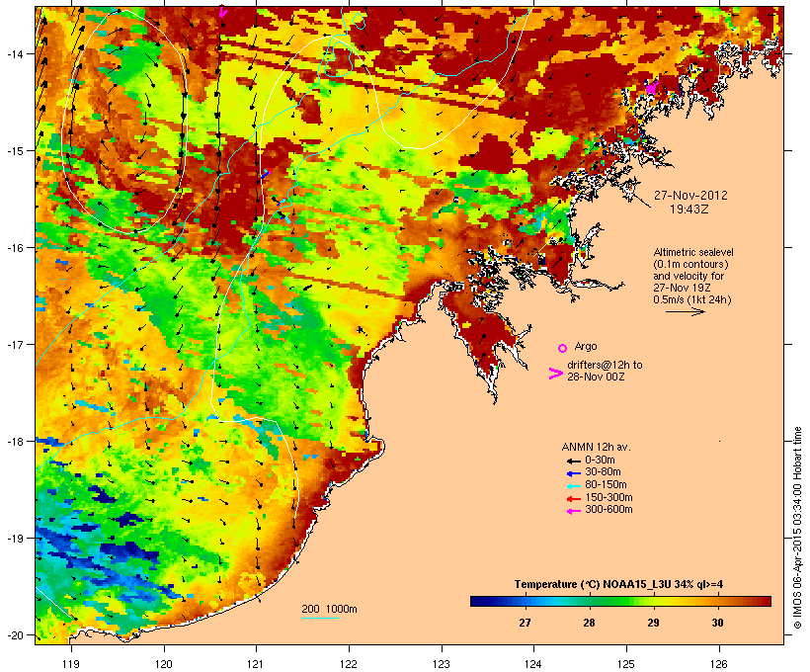Click longitude label 121

256,664
